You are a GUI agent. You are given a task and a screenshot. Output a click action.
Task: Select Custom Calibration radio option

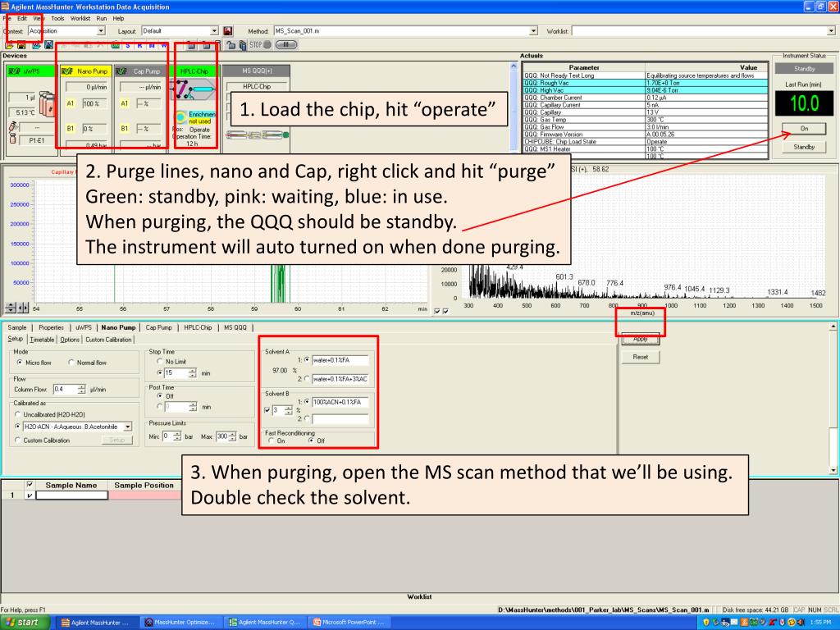tap(18, 440)
